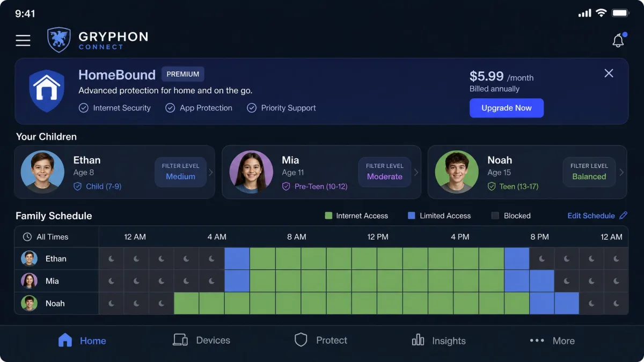Click Noah's first green access cell

186,303
